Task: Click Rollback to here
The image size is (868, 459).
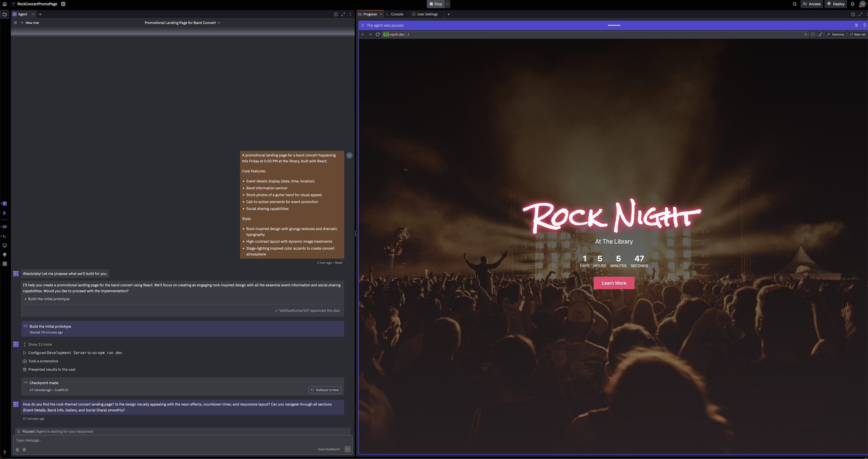Action: 324,390
